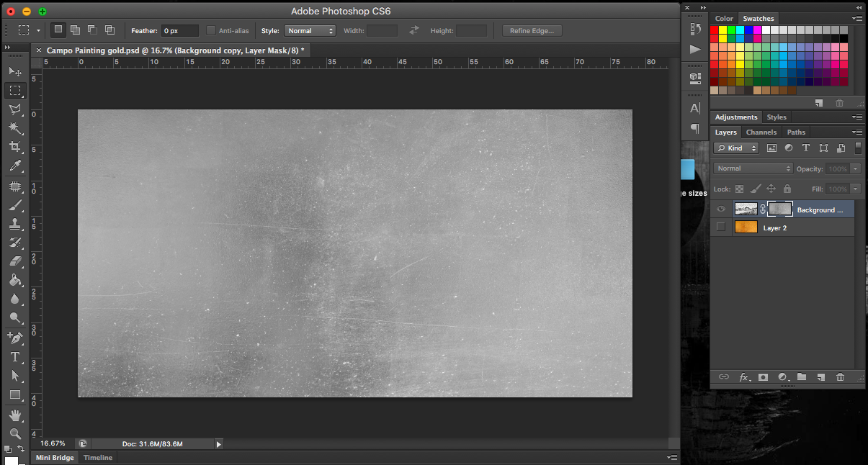868x465 pixels.
Task: Open the Swatches tab
Action: [758, 18]
